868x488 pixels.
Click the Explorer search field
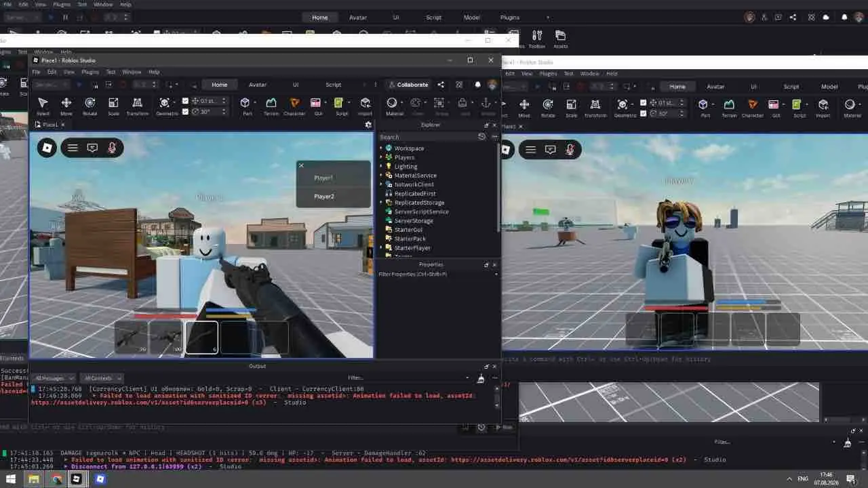[427, 137]
